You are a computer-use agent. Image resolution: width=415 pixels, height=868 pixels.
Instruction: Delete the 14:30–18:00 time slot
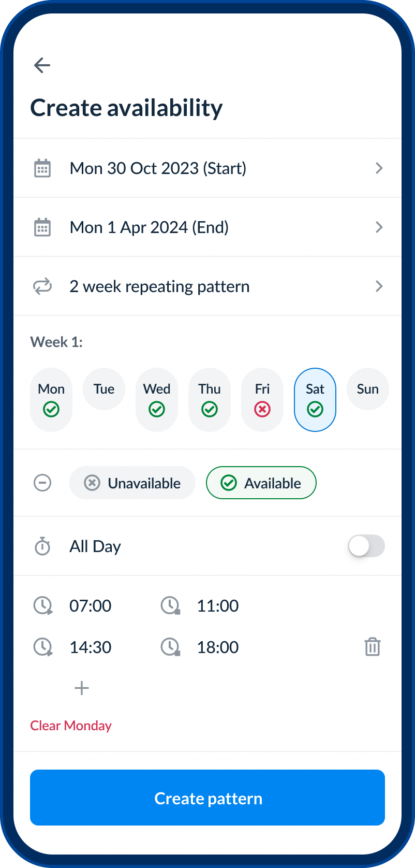point(373,647)
